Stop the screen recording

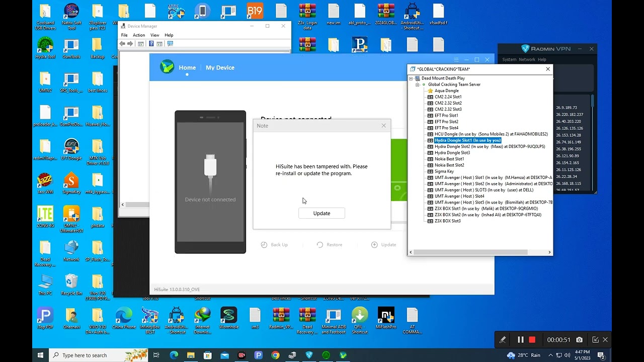(532, 340)
